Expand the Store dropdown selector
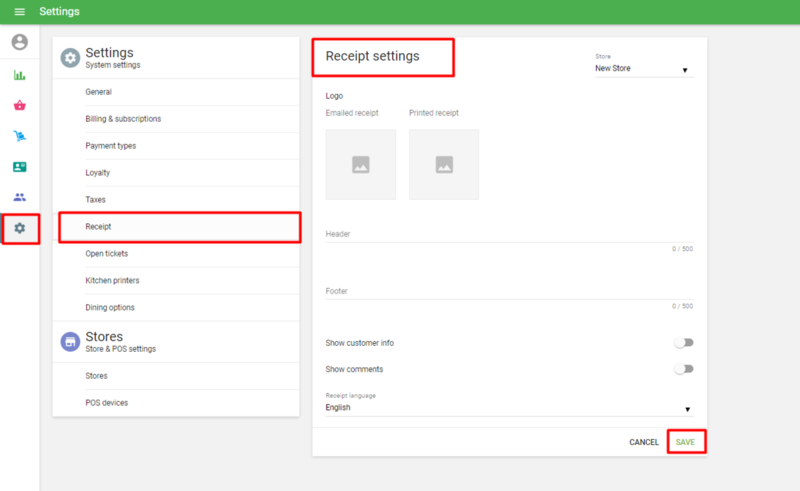The height and width of the screenshot is (491, 800). [643, 69]
